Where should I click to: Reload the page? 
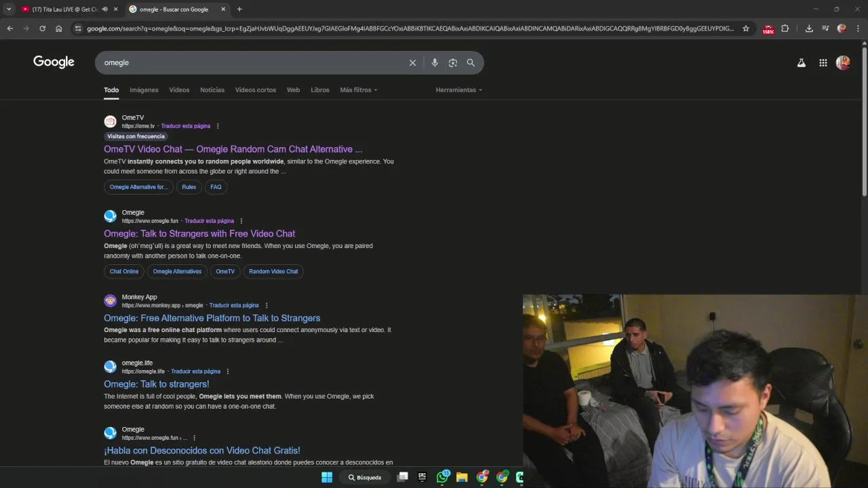(42, 28)
